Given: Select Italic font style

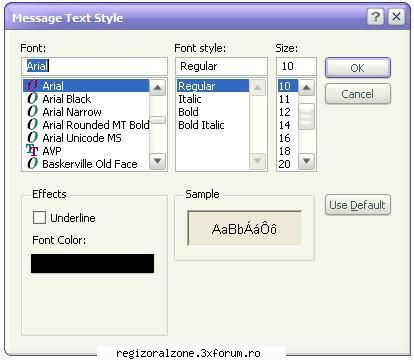Looking at the screenshot, I should pyautogui.click(x=213, y=99).
